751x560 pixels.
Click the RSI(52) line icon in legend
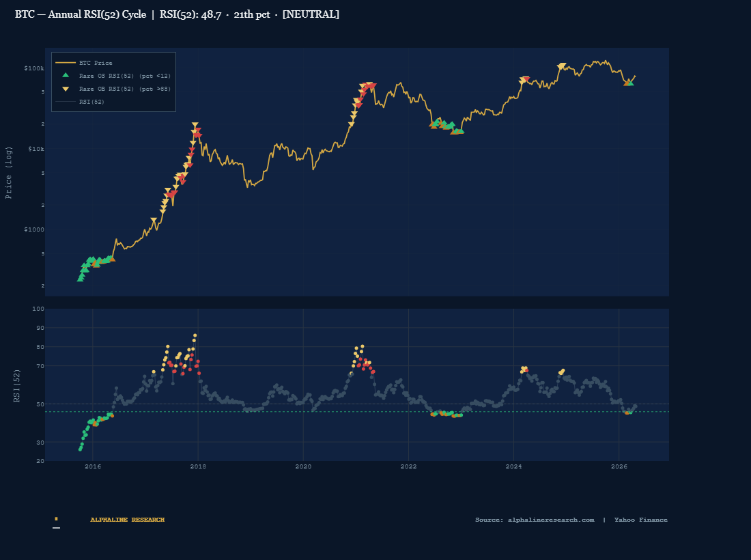[64, 101]
